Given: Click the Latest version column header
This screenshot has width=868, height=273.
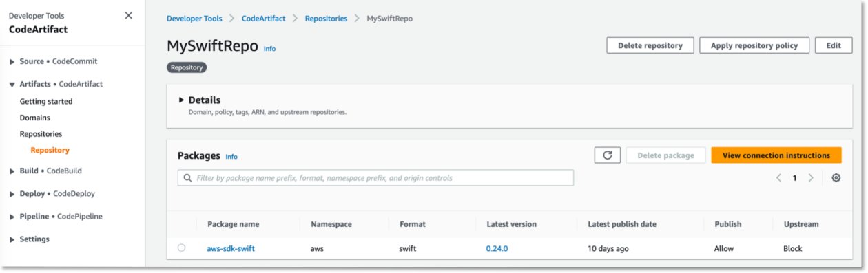Looking at the screenshot, I should point(511,224).
